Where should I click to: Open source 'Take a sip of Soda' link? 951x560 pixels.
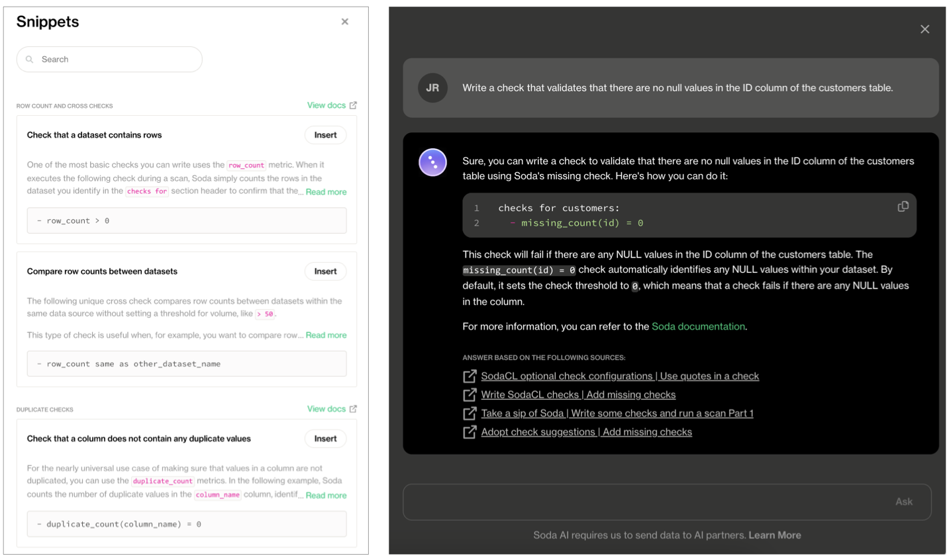[617, 413]
